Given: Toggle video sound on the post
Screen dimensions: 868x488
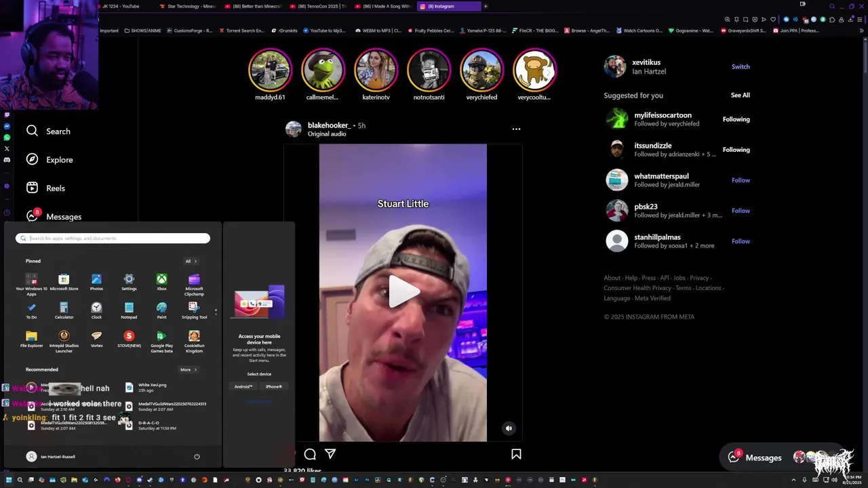Looking at the screenshot, I should 509,428.
